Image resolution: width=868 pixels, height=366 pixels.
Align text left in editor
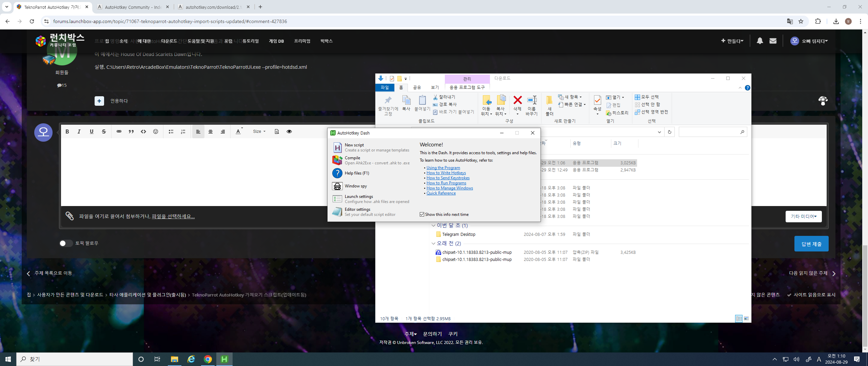(198, 131)
